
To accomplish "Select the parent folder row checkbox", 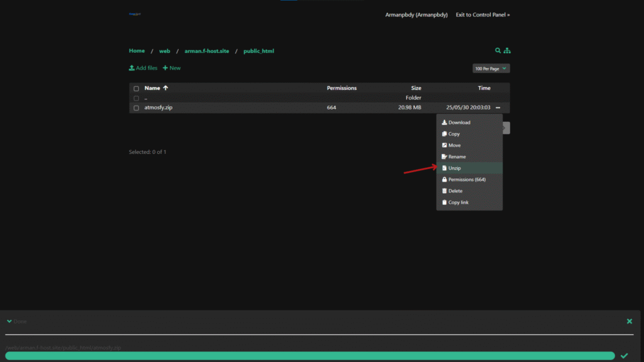I will 136,98.
